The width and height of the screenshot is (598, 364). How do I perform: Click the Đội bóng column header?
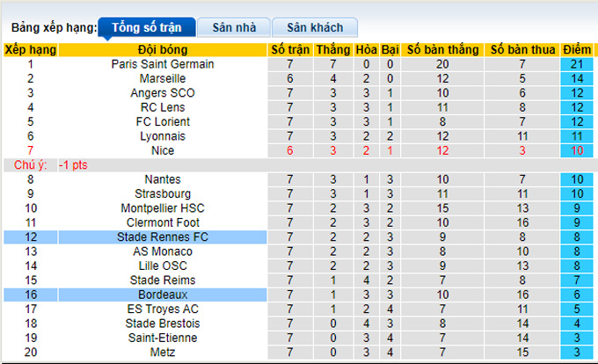pyautogui.click(x=163, y=50)
